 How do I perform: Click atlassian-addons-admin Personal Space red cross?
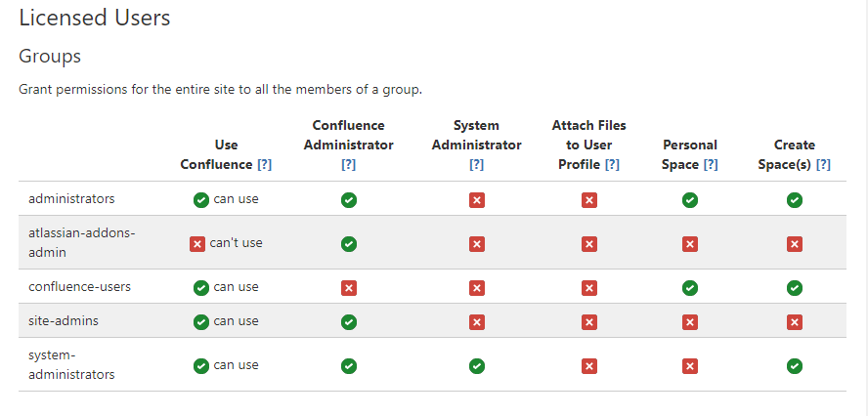[690, 244]
